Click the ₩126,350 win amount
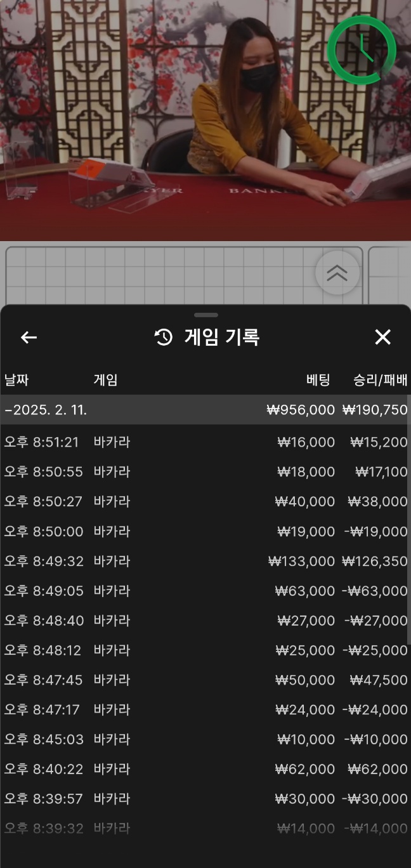411x868 pixels. click(375, 562)
